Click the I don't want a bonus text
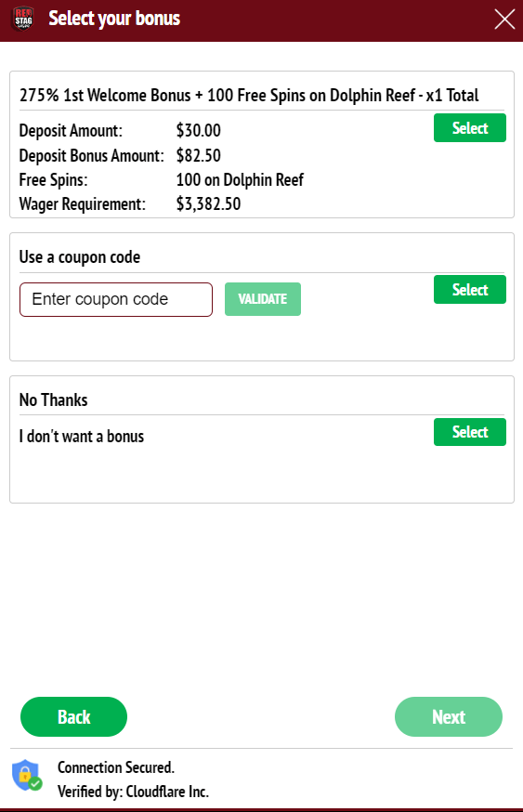The image size is (523, 812). 82,436
